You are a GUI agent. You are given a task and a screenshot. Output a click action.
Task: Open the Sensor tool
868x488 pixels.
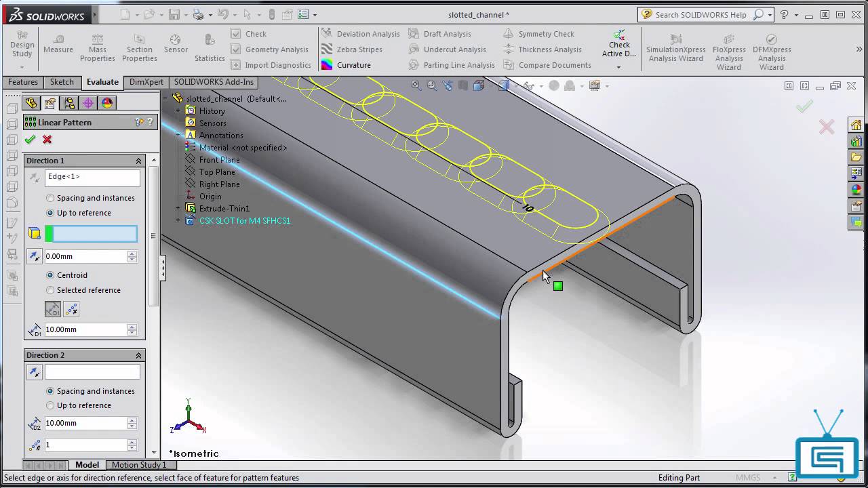[176, 44]
